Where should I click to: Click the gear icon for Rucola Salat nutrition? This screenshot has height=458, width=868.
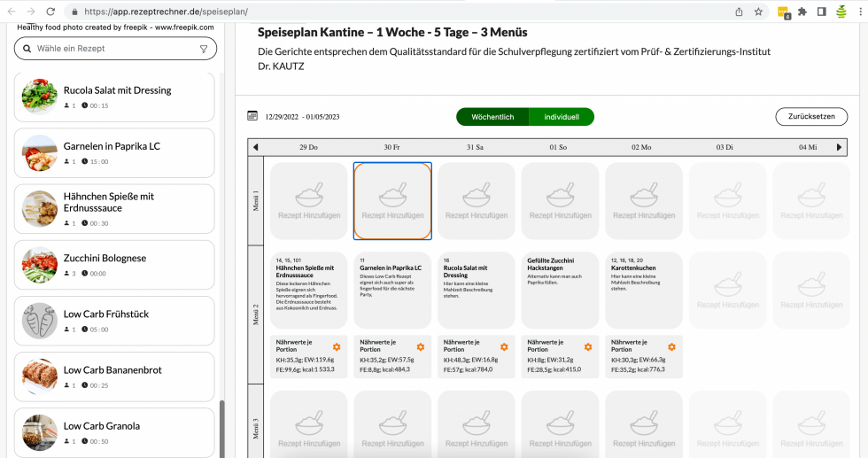[x=504, y=347]
